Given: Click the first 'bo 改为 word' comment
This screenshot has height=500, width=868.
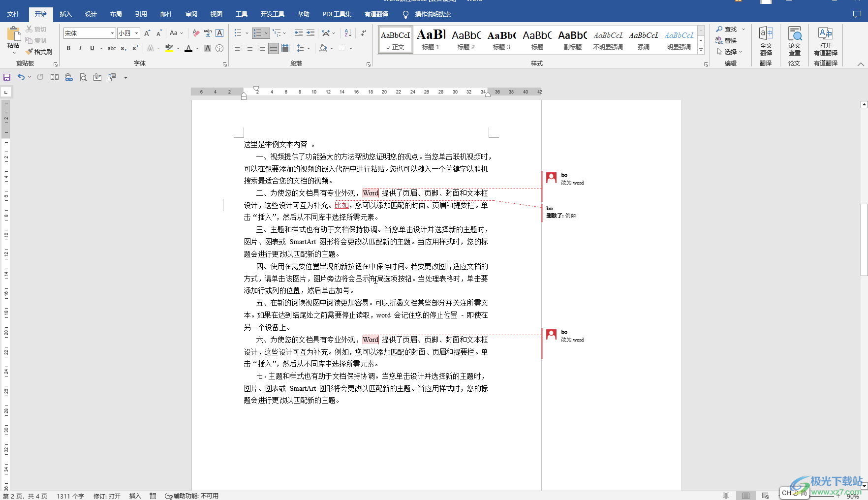Looking at the screenshot, I should coord(566,179).
